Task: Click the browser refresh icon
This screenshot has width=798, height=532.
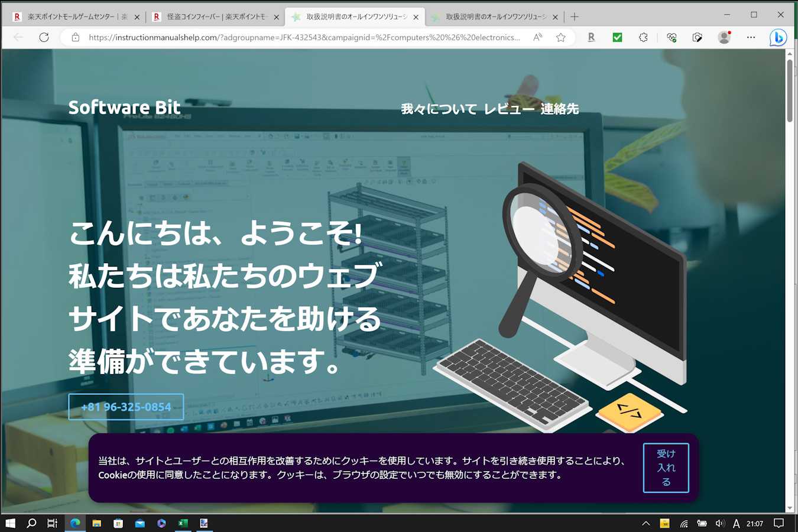Action: [44, 37]
